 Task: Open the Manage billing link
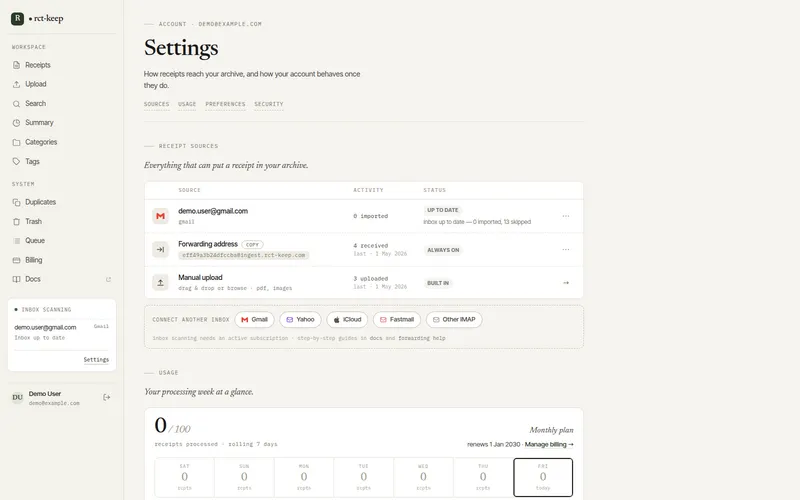(x=549, y=444)
